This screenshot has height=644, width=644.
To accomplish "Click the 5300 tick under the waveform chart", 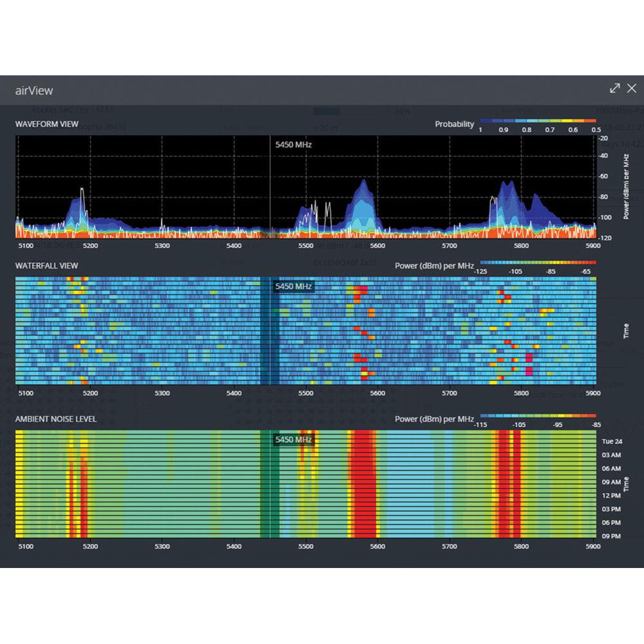I will point(162,246).
